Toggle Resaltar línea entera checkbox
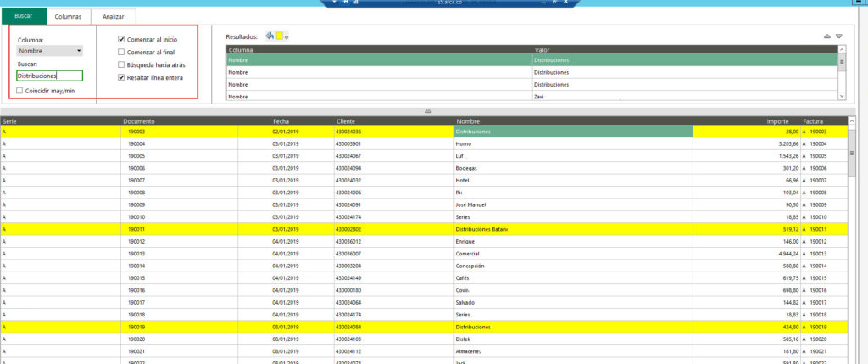This screenshot has width=868, height=364. [121, 77]
